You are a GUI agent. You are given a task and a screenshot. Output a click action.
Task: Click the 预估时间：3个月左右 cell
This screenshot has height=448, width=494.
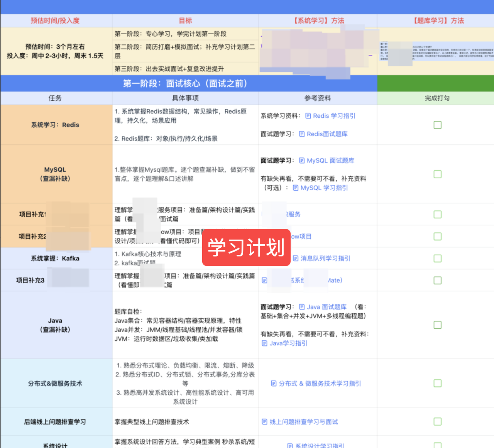click(x=56, y=51)
